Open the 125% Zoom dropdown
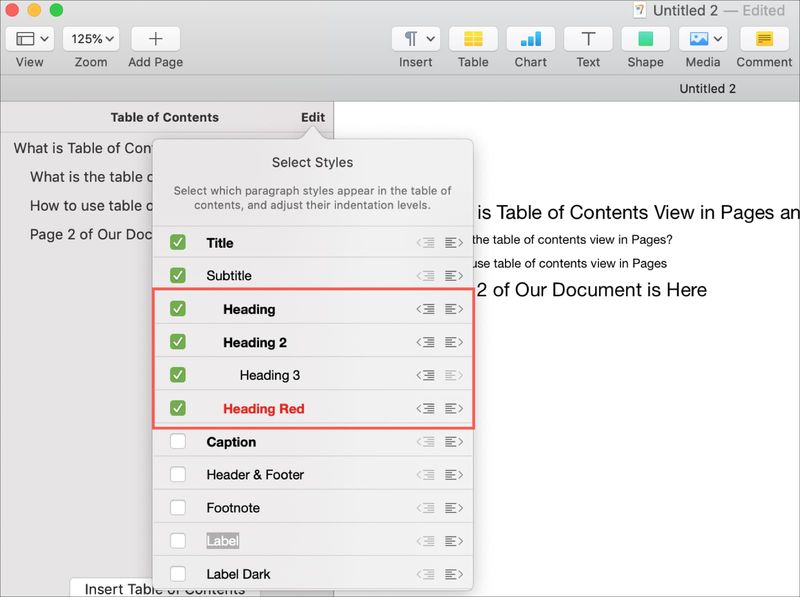The height and width of the screenshot is (597, 800). 91,39
